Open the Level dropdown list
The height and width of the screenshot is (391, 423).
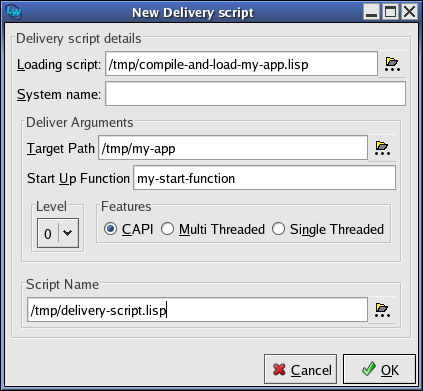68,233
